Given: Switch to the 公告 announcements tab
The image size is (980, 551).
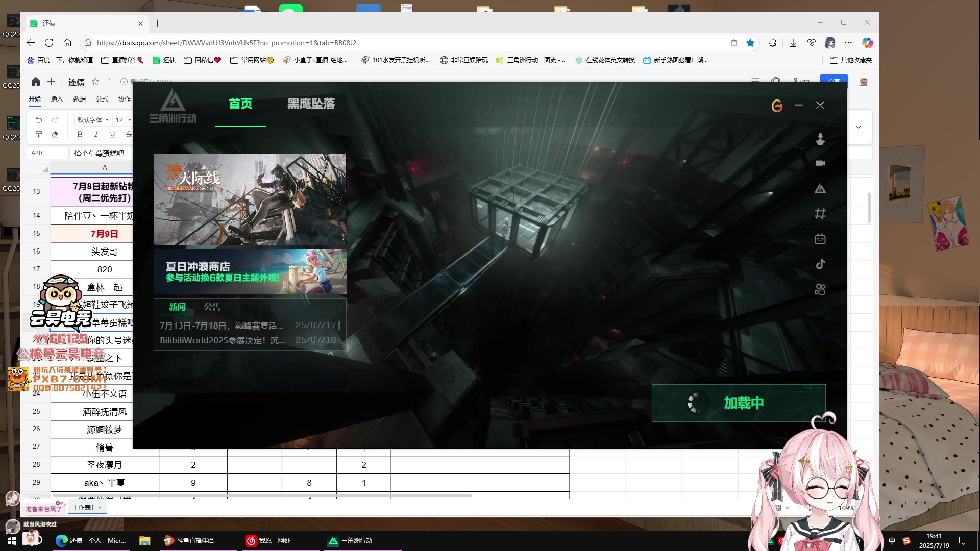Looking at the screenshot, I should pyautogui.click(x=212, y=307).
